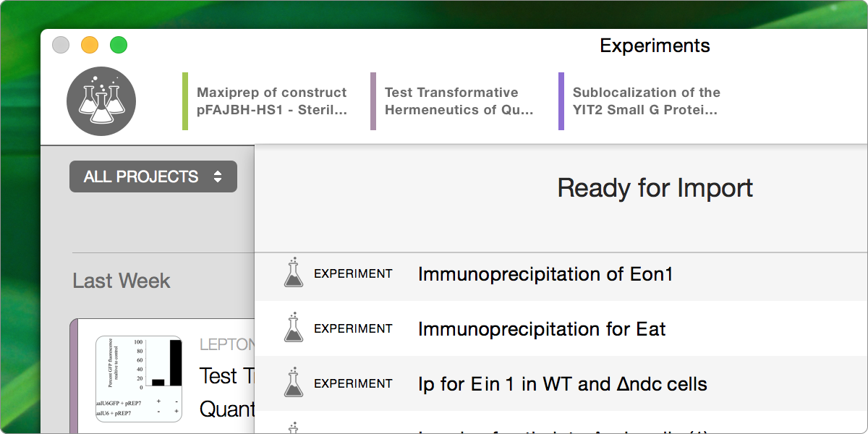Image resolution: width=868 pixels, height=434 pixels.
Task: Click EXPERIMENT label of Immunoprecipitation for Eat row
Action: 353,329
